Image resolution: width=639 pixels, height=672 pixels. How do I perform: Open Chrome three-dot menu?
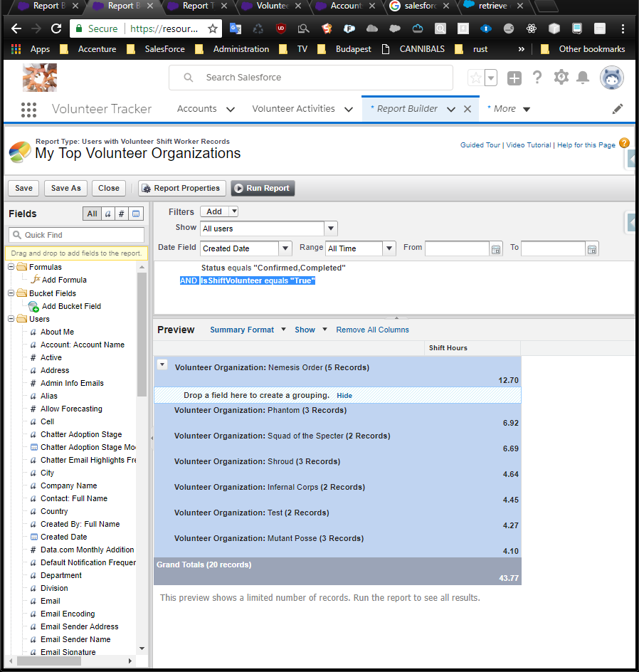point(623,28)
